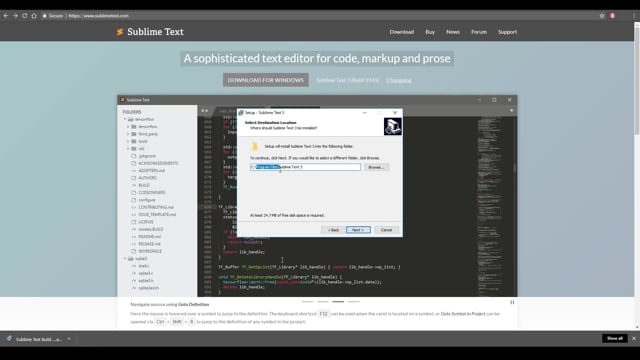
Task: Click the Browse button in Setup dialog
Action: coord(376,167)
